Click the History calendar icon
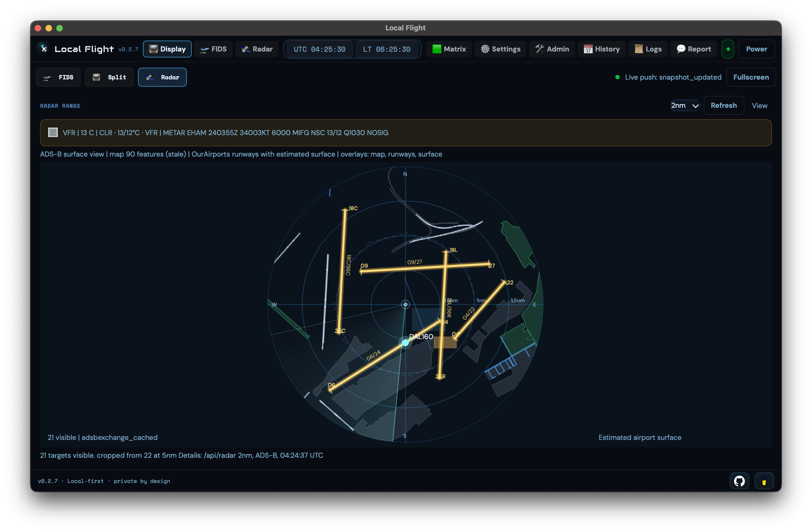This screenshot has height=532, width=812. pyautogui.click(x=588, y=49)
